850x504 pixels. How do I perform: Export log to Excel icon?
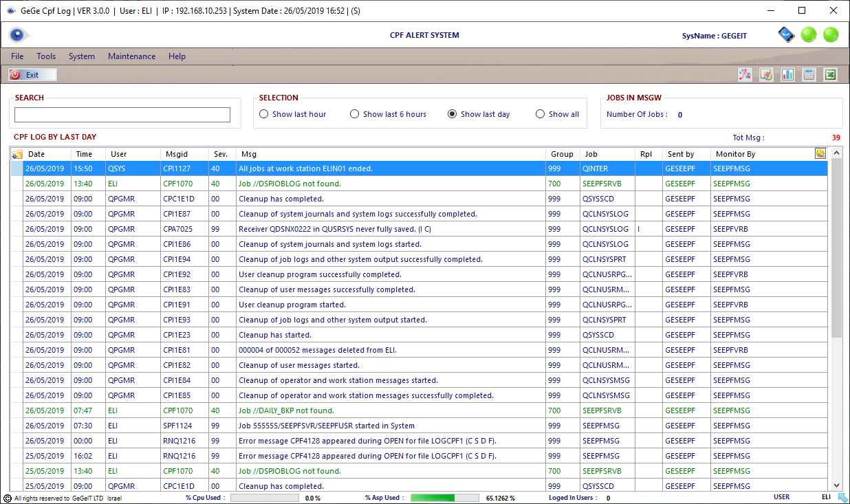click(x=830, y=74)
